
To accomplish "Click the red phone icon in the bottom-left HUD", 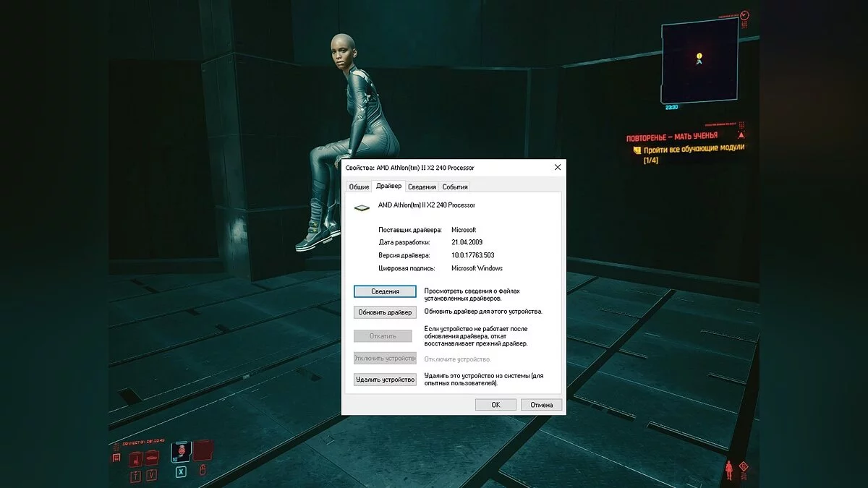I will (116, 456).
